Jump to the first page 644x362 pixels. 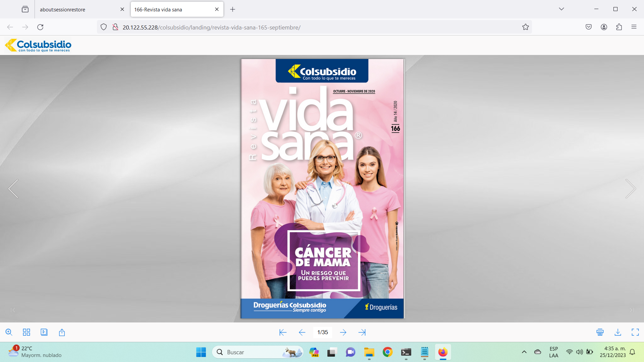pos(283,332)
